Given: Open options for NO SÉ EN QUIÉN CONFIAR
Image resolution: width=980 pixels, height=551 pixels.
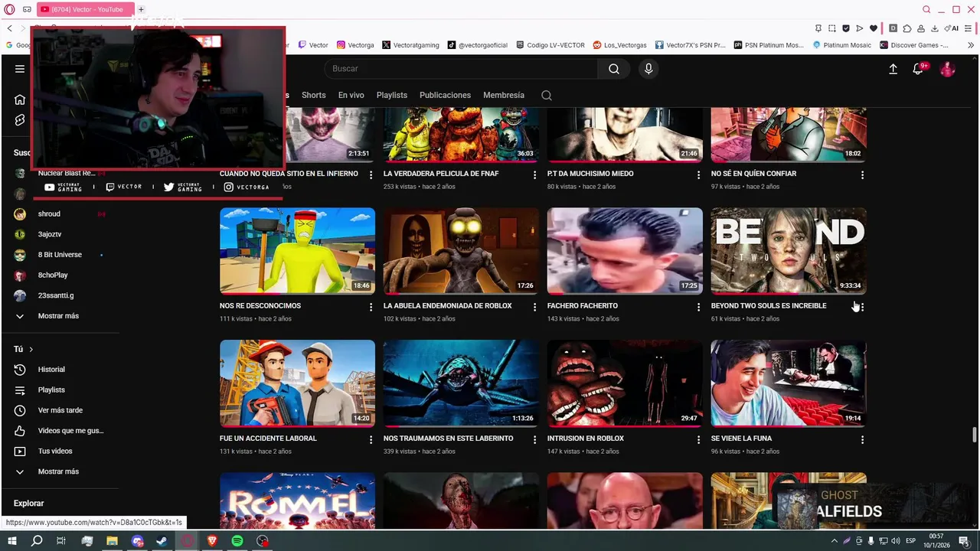Looking at the screenshot, I should (x=862, y=175).
